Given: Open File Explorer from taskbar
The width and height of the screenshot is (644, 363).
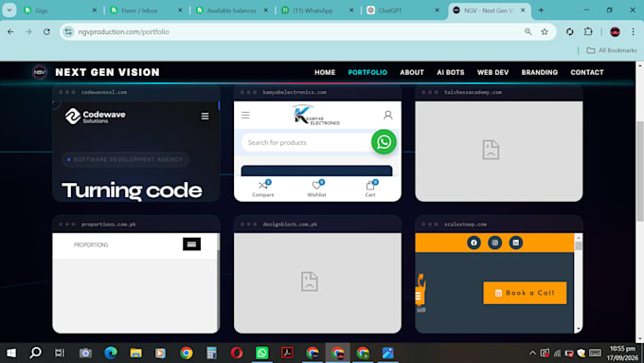Looking at the screenshot, I should [x=136, y=353].
